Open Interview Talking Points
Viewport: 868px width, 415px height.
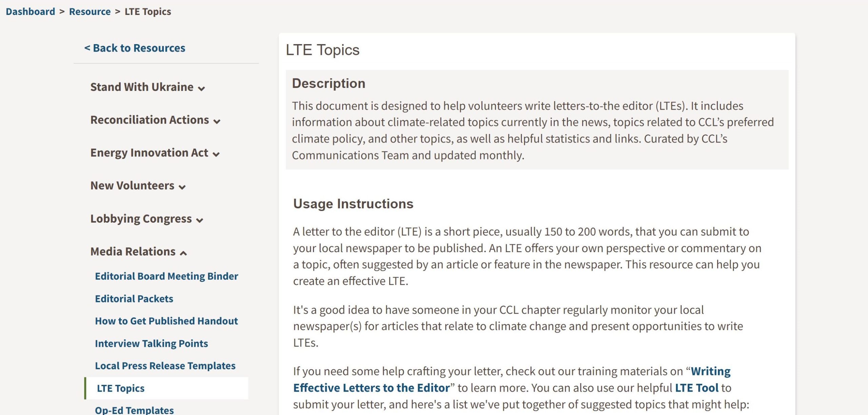[151, 343]
